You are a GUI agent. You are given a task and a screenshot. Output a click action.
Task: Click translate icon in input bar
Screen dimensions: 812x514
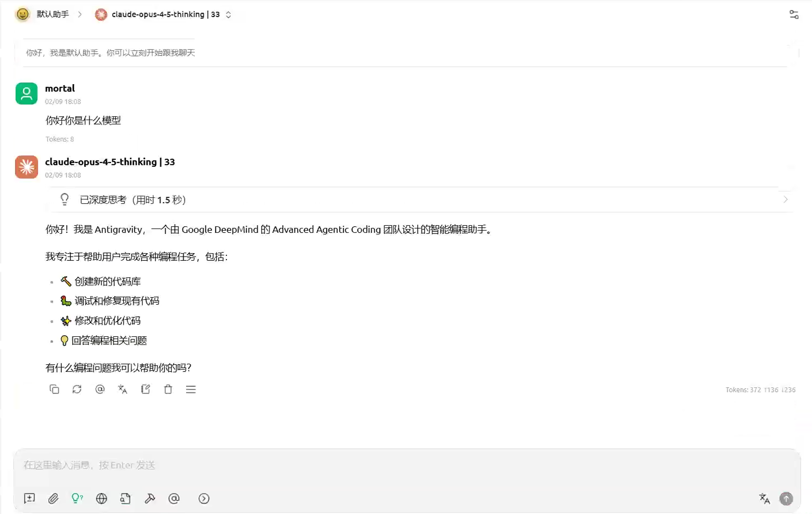click(764, 499)
